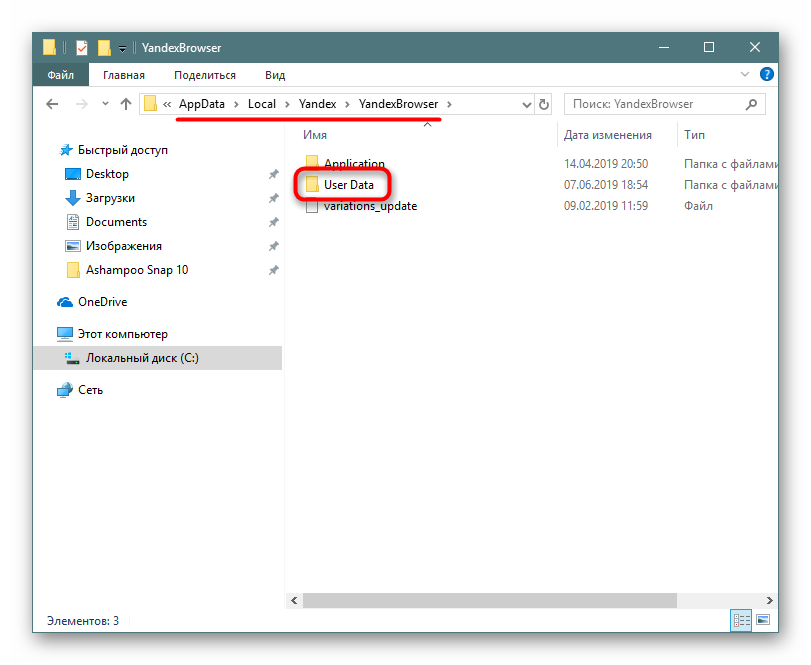Expand the ribbon with the chevron
811x665 pixels.
tap(745, 74)
